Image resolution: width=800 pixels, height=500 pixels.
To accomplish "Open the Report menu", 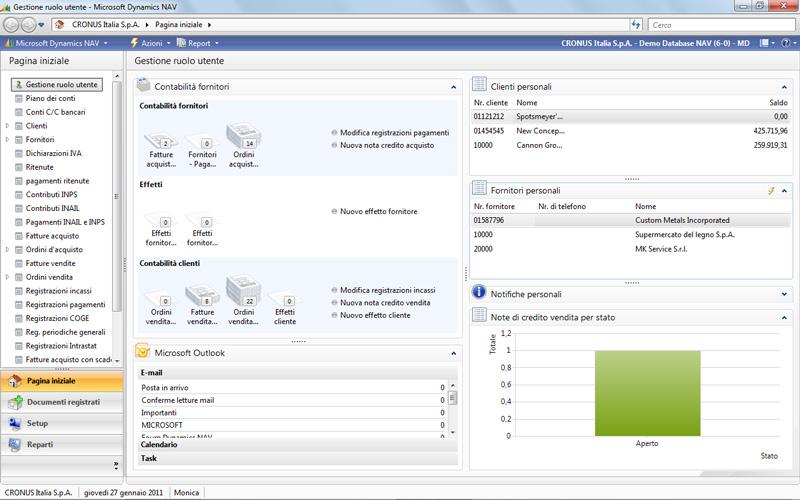I will 200,44.
